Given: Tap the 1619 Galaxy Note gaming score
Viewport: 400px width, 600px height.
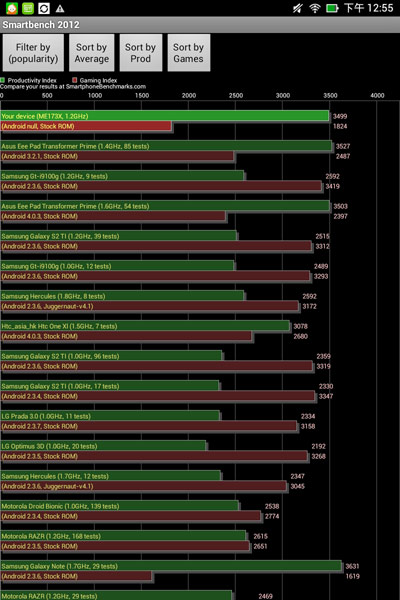Looking at the screenshot, I should 353,576.
